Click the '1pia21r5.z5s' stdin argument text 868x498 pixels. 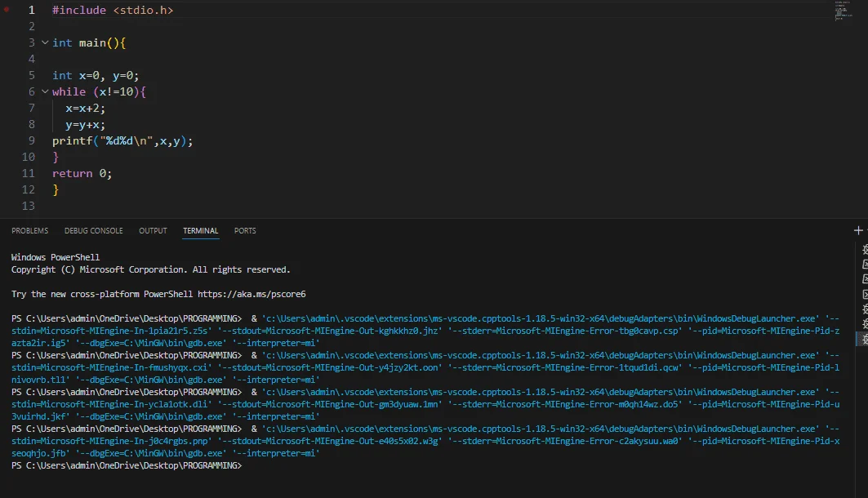tap(178, 331)
